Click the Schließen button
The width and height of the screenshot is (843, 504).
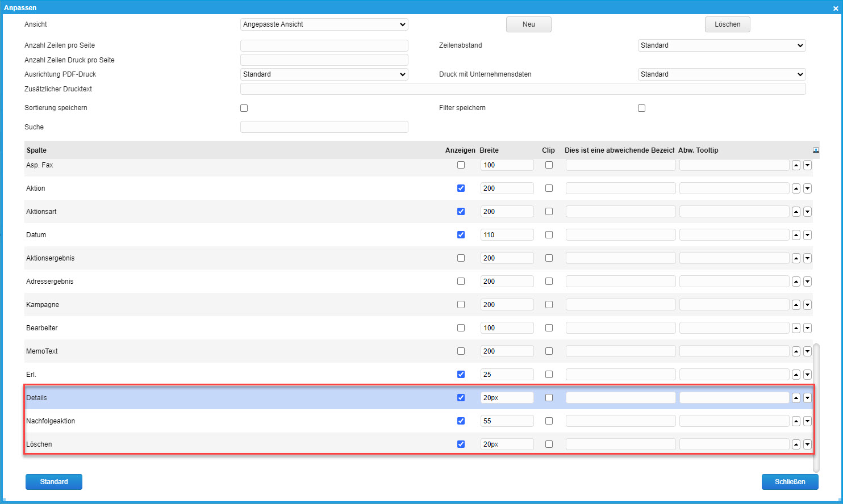(x=790, y=482)
